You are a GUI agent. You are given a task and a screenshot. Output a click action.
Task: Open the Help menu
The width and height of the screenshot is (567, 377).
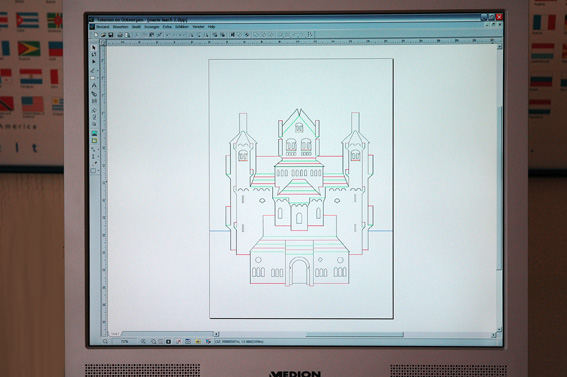pos(212,27)
